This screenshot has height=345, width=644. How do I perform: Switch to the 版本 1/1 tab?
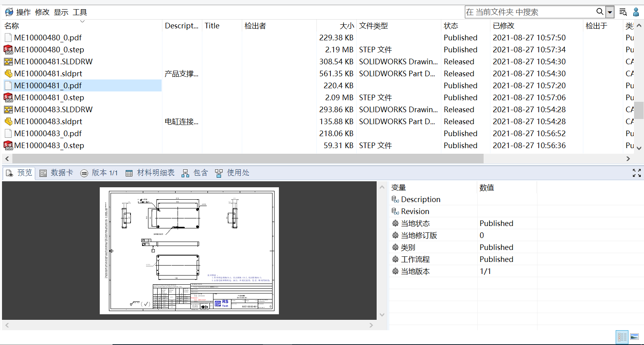click(99, 173)
